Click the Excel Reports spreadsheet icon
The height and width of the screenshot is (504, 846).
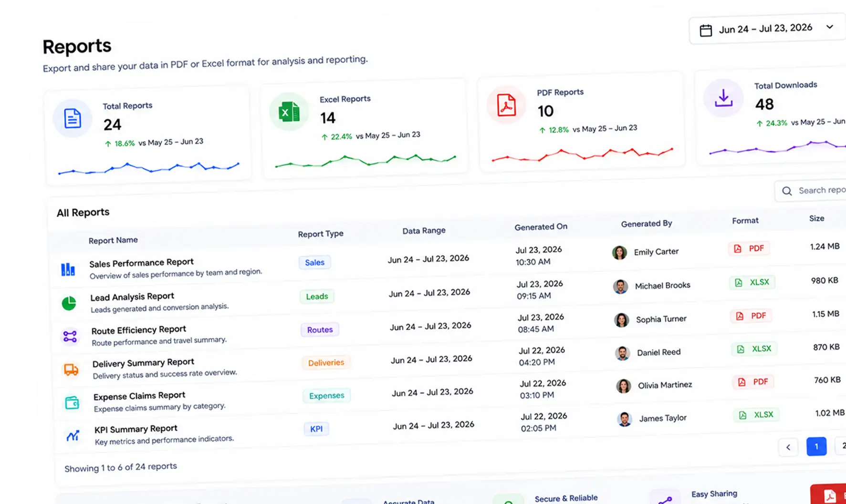click(289, 113)
